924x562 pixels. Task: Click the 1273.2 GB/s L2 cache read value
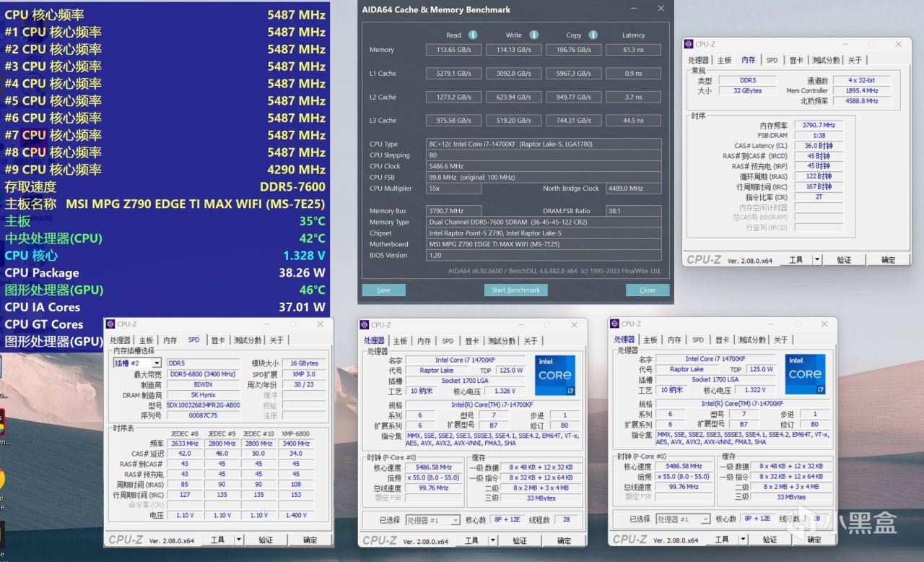tap(453, 97)
